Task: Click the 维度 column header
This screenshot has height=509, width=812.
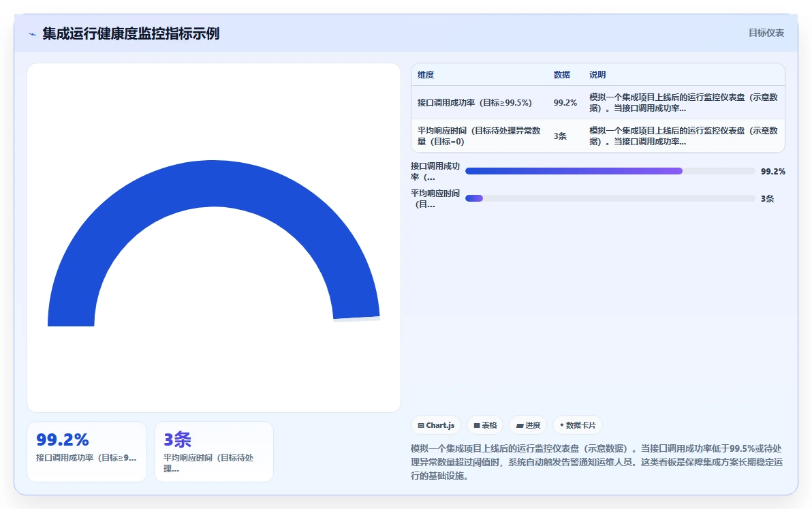Action: (x=426, y=74)
